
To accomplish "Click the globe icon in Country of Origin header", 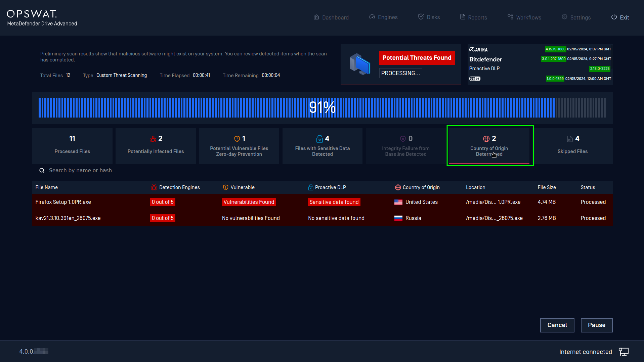I will point(398,187).
